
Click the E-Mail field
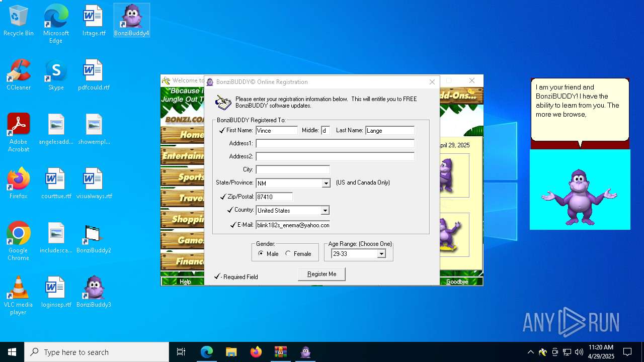[x=293, y=225]
